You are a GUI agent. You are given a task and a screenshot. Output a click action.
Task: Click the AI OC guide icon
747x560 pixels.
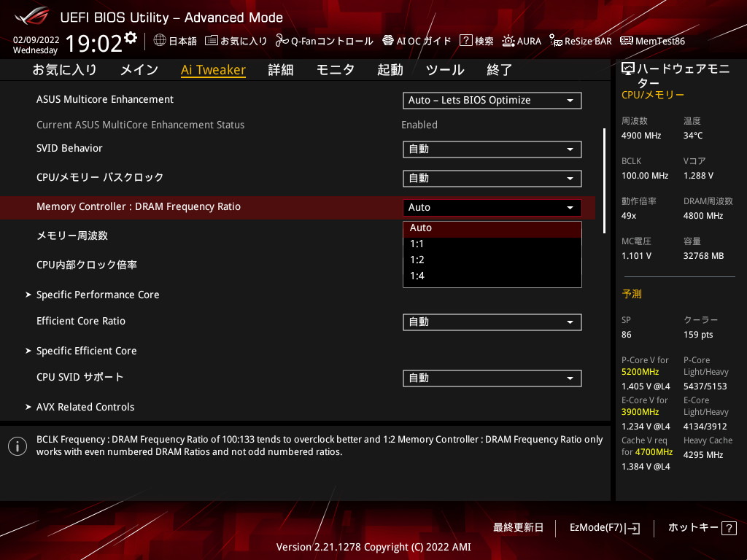coord(388,41)
